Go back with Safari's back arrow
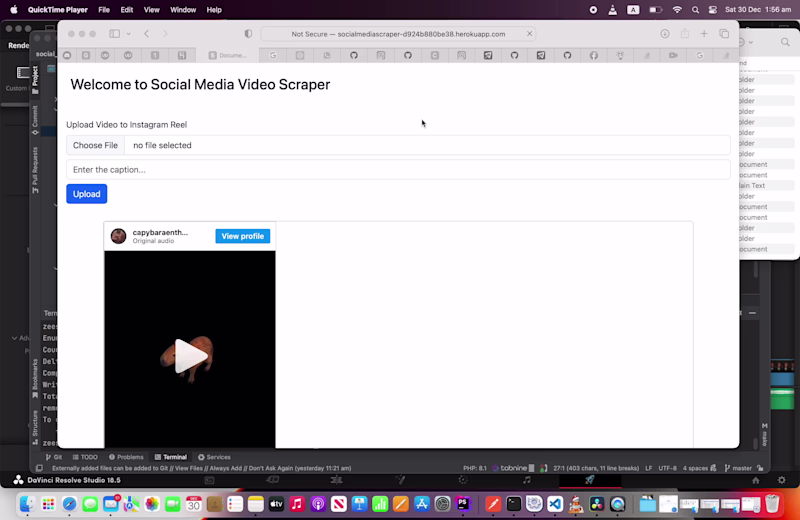This screenshot has width=800, height=520. pos(146,34)
